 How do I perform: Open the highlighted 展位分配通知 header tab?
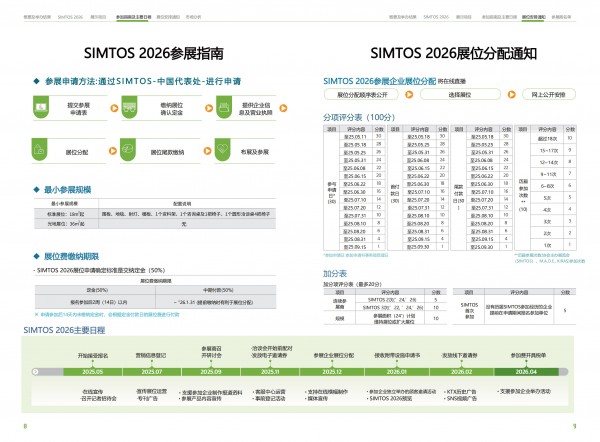pos(535,18)
